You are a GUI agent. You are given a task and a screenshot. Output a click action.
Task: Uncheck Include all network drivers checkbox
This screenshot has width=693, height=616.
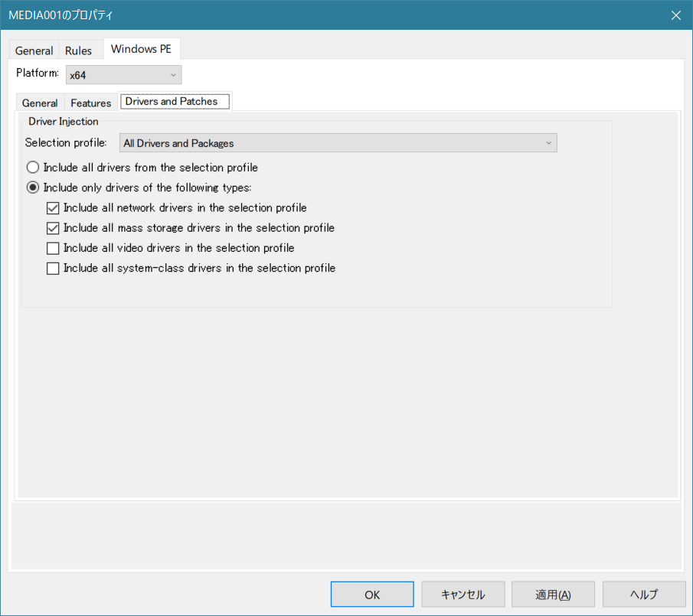pyautogui.click(x=53, y=208)
